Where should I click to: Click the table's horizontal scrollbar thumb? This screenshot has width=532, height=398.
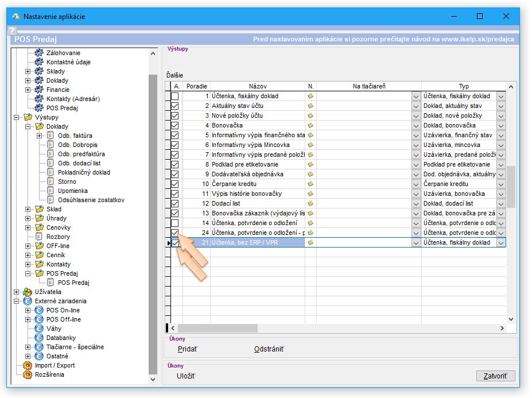coord(218,328)
